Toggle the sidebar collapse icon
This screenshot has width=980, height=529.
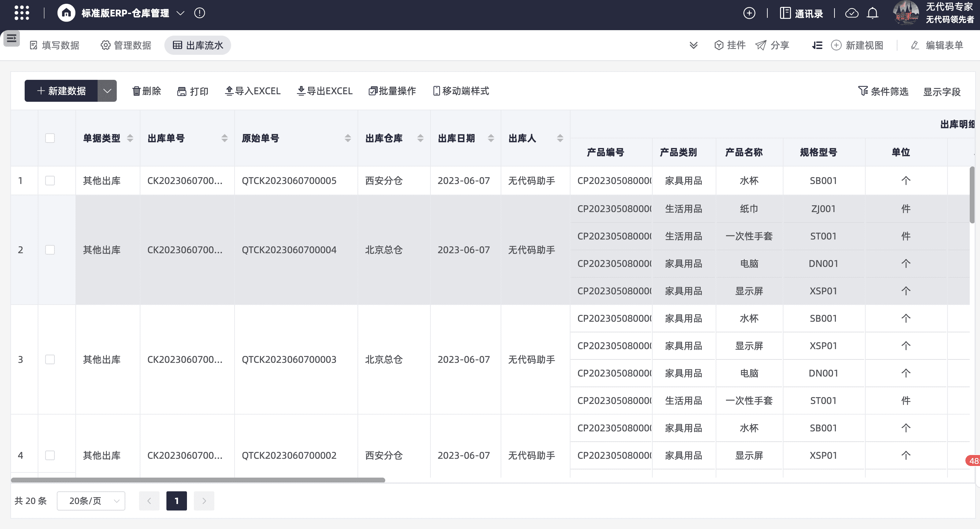tap(11, 38)
